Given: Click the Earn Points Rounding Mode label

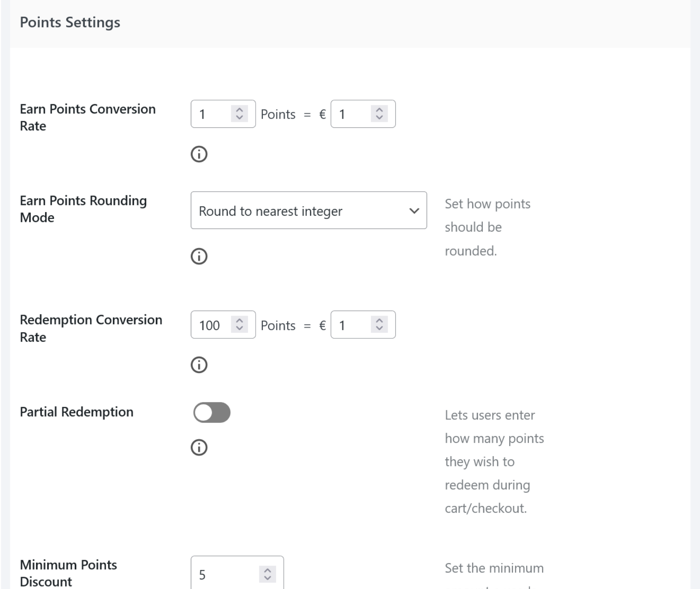Looking at the screenshot, I should click(x=83, y=209).
